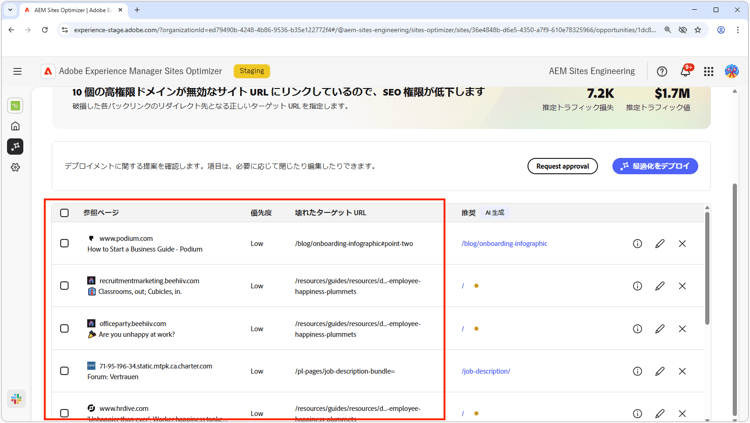
Task: Select the AEM Sites Optimizer browser tab
Action: pyautogui.click(x=72, y=10)
